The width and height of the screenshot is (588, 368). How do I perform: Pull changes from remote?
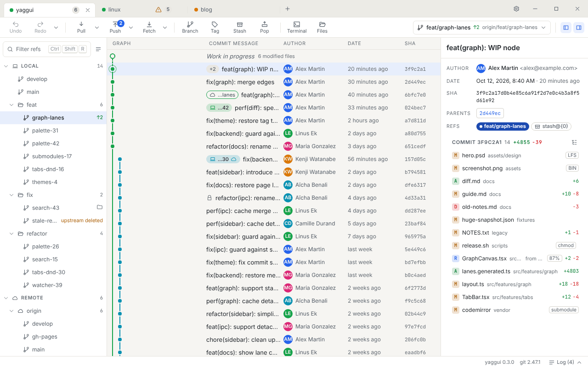(81, 27)
